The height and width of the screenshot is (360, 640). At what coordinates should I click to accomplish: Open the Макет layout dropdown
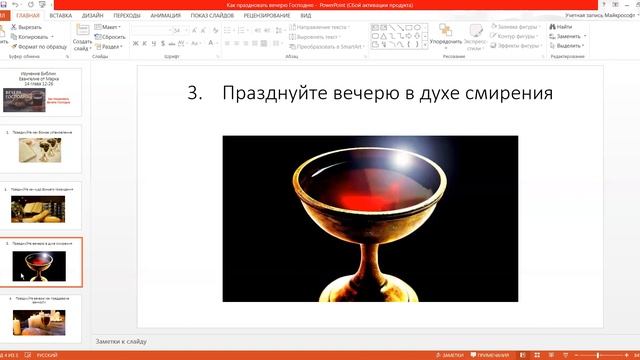pos(108,27)
